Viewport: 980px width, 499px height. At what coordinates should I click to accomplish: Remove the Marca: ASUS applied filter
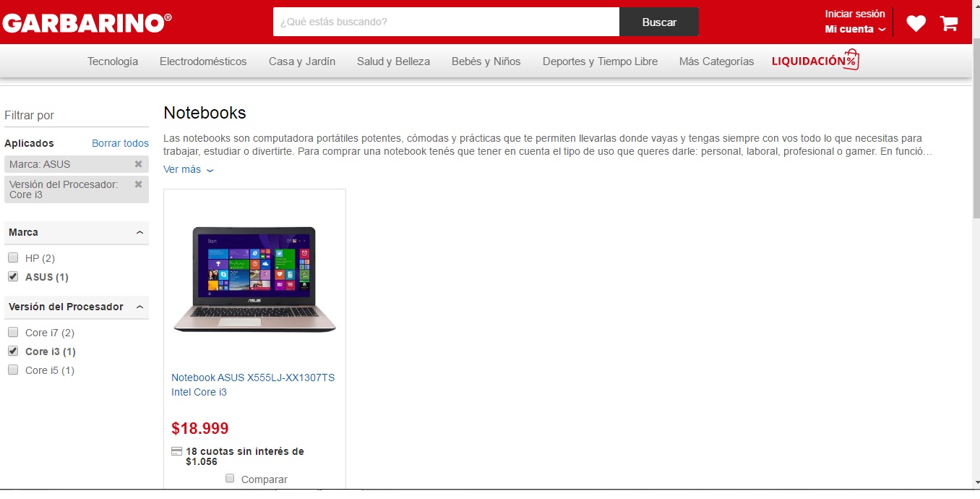pos(138,164)
